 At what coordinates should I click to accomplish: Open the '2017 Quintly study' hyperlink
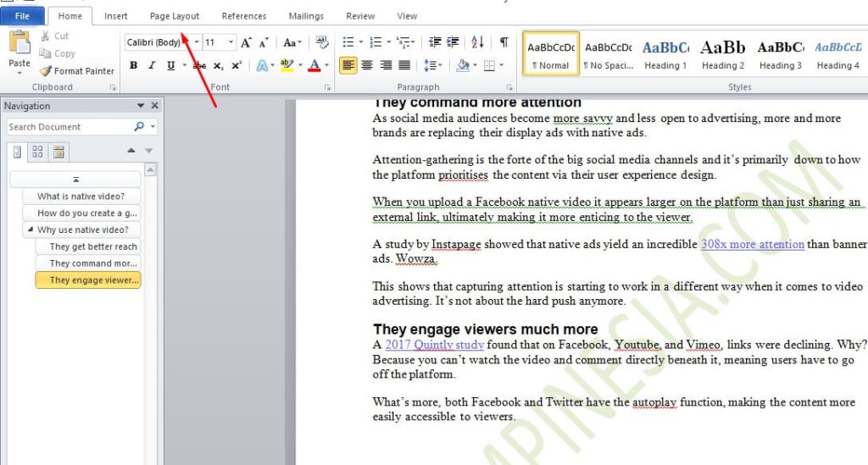pyautogui.click(x=435, y=345)
